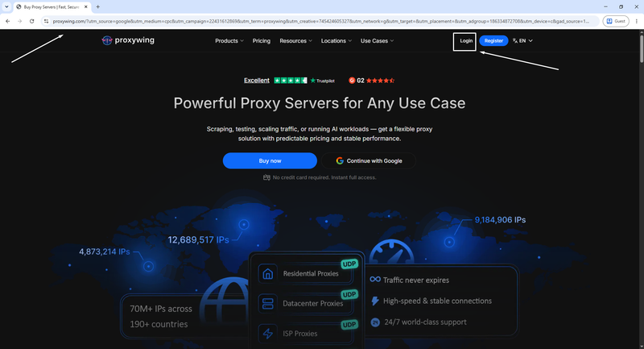Image resolution: width=644 pixels, height=349 pixels.
Task: Click the proxywing brand name
Action: click(134, 40)
